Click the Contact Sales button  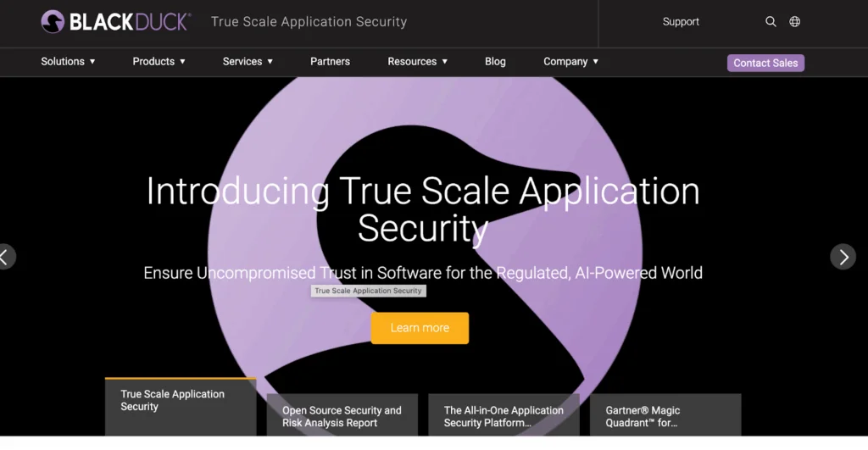click(x=765, y=63)
